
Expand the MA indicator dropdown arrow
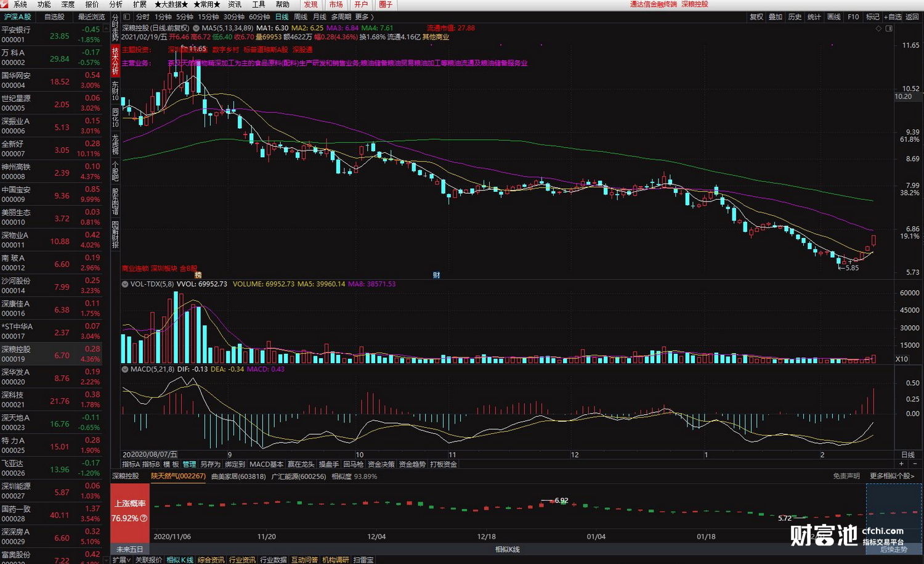(196, 28)
